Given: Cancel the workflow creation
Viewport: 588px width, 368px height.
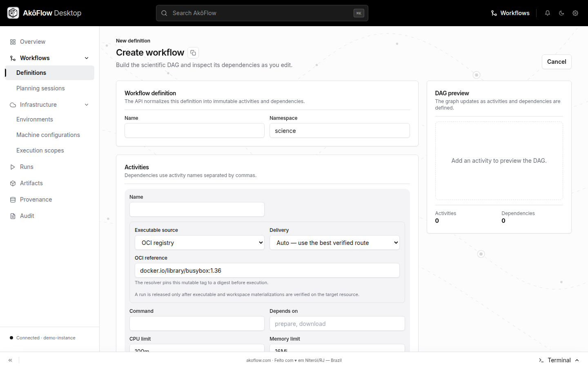Looking at the screenshot, I should (x=557, y=62).
